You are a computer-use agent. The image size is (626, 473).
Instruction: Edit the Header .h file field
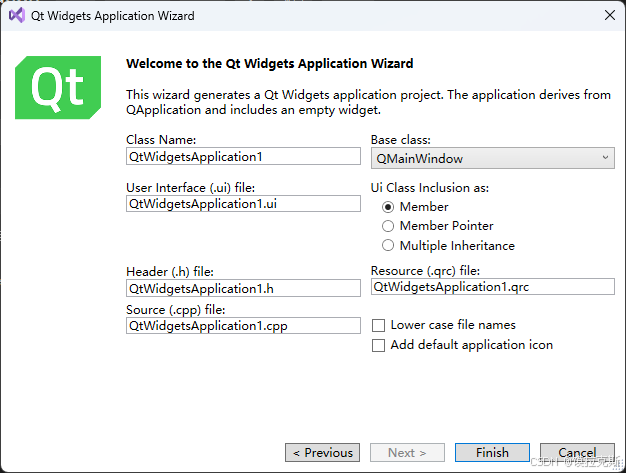tap(243, 288)
